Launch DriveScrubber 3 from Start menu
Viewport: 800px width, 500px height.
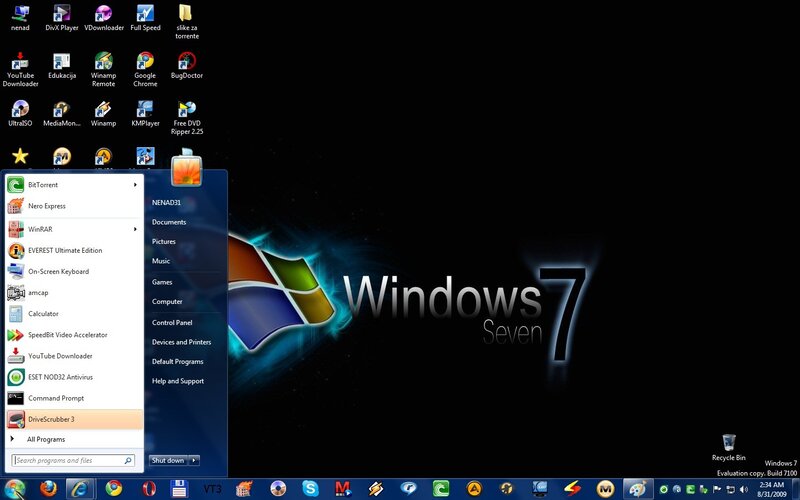pos(74,419)
